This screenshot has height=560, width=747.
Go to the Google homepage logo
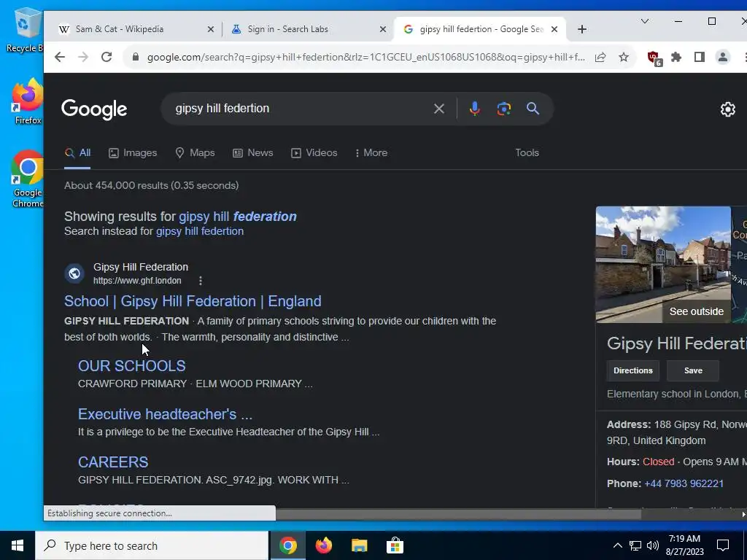(x=94, y=109)
